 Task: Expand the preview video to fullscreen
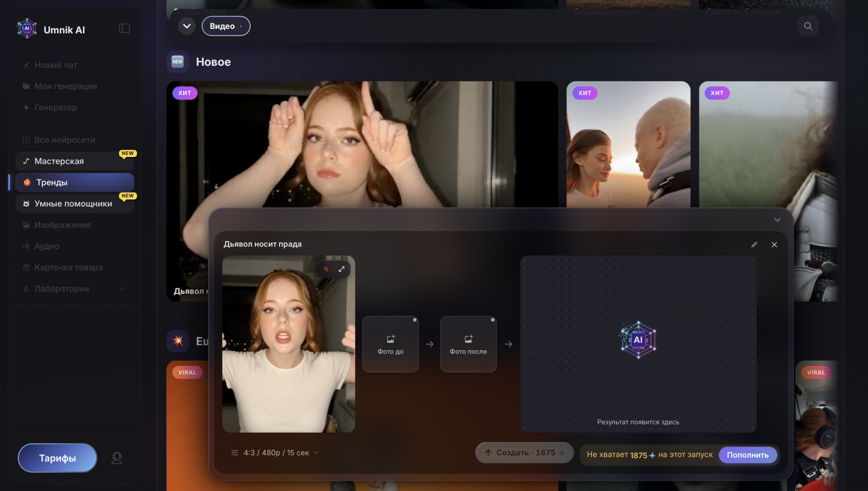point(342,269)
